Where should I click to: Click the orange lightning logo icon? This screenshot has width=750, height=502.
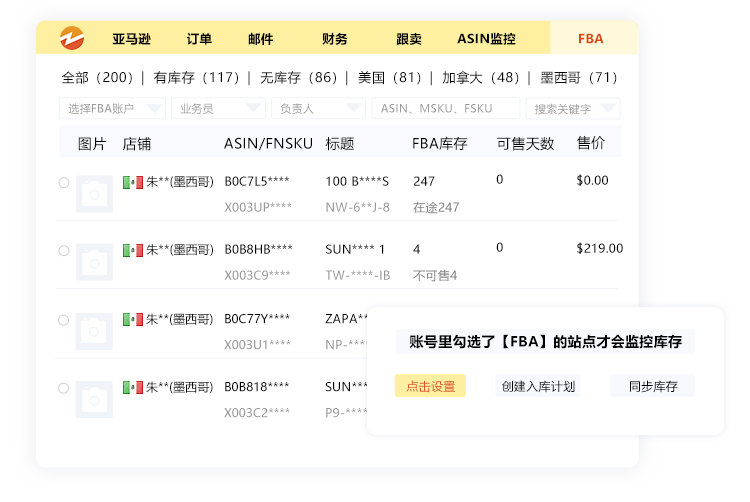pyautogui.click(x=72, y=38)
